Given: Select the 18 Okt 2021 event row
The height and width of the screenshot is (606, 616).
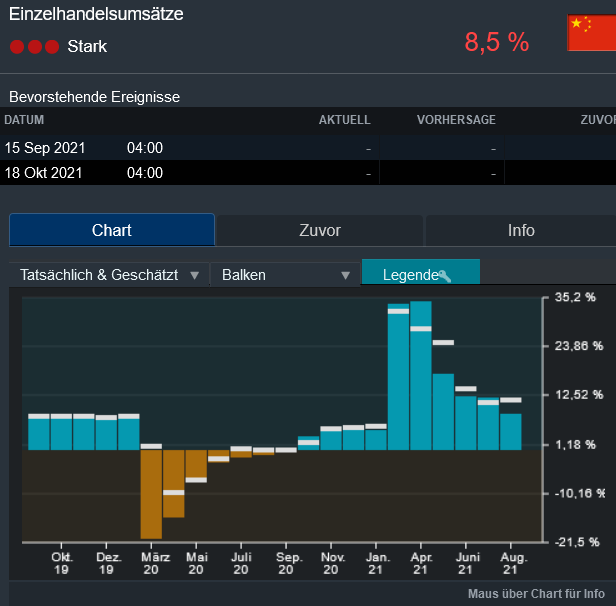Looking at the screenshot, I should pos(308,173).
